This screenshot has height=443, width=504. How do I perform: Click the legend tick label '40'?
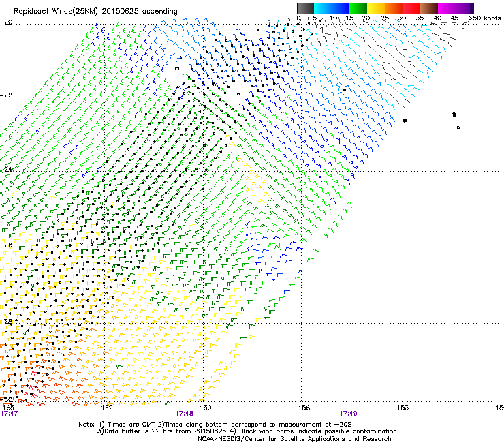[x=437, y=18]
